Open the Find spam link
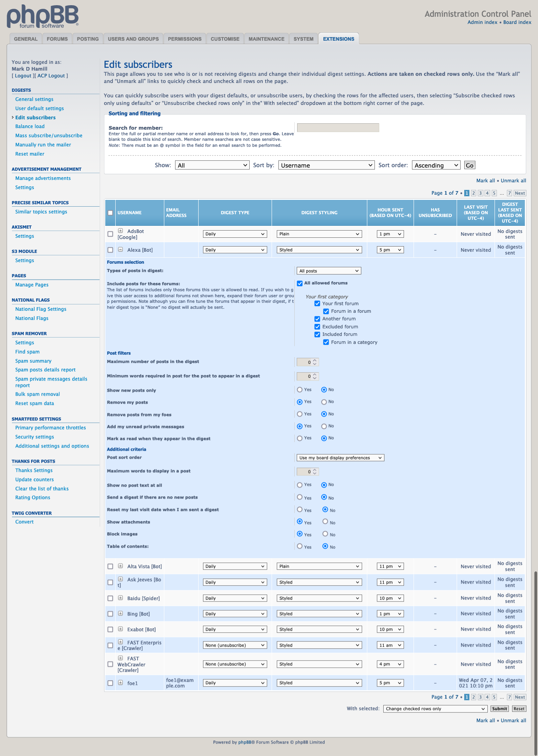Image resolution: width=538 pixels, height=756 pixels. pyautogui.click(x=28, y=352)
